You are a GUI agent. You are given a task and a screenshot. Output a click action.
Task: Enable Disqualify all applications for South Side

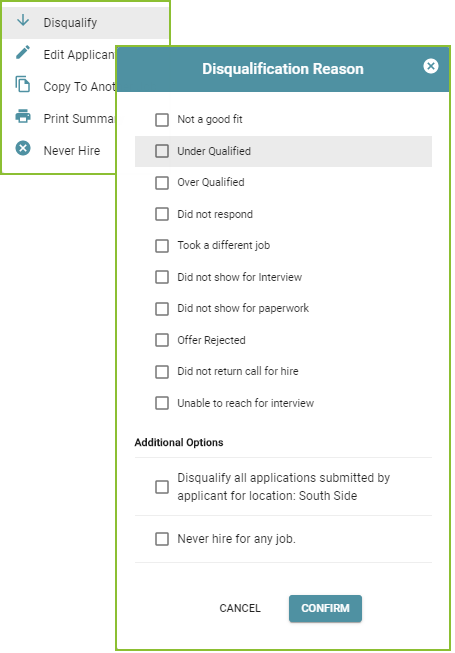tap(162, 487)
